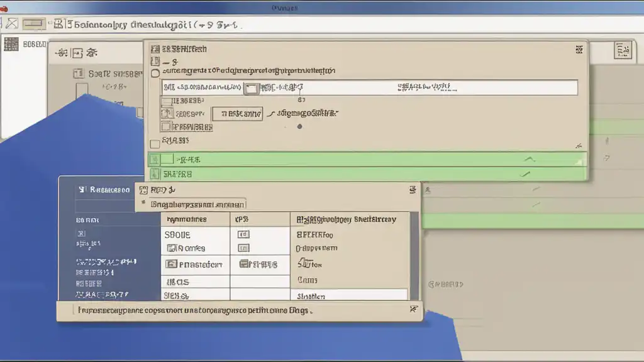Viewport: 644px width, 362px height.
Task: Click the framed icon in the third table row
Action: coord(171,264)
